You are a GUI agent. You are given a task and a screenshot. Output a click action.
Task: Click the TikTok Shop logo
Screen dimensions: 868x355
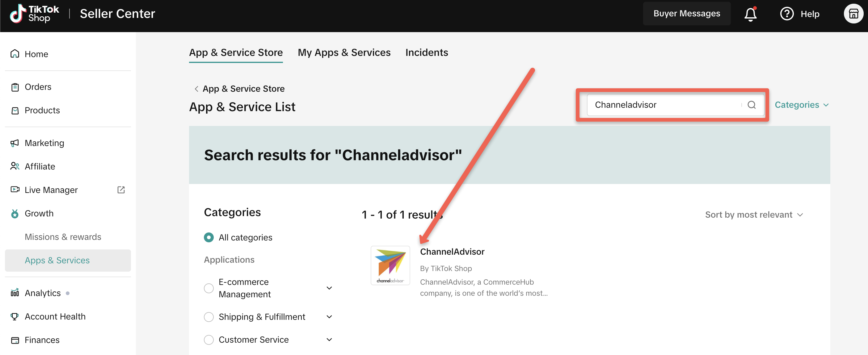click(34, 14)
